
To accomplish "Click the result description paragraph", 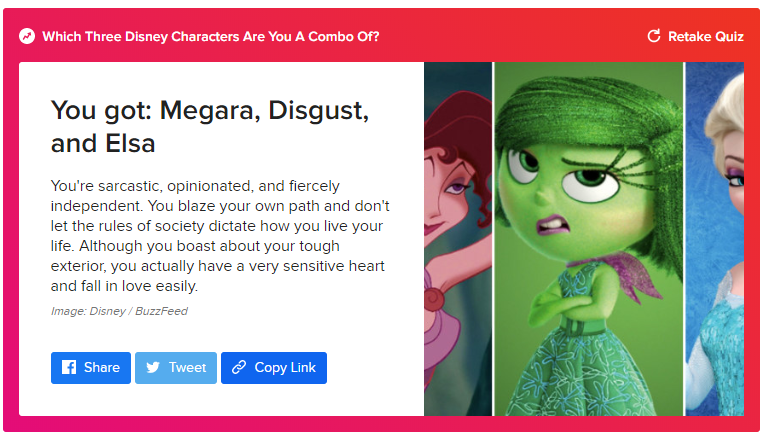I will pyautogui.click(x=220, y=236).
